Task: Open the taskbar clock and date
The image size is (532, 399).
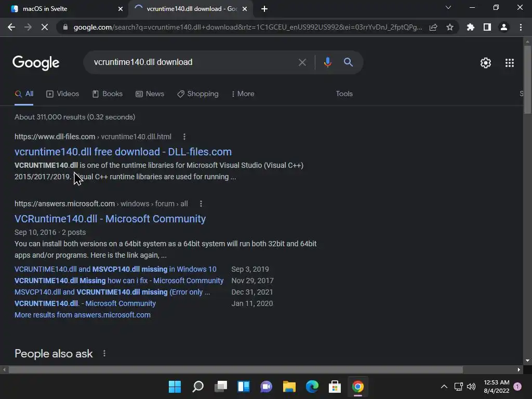Action: (496, 387)
